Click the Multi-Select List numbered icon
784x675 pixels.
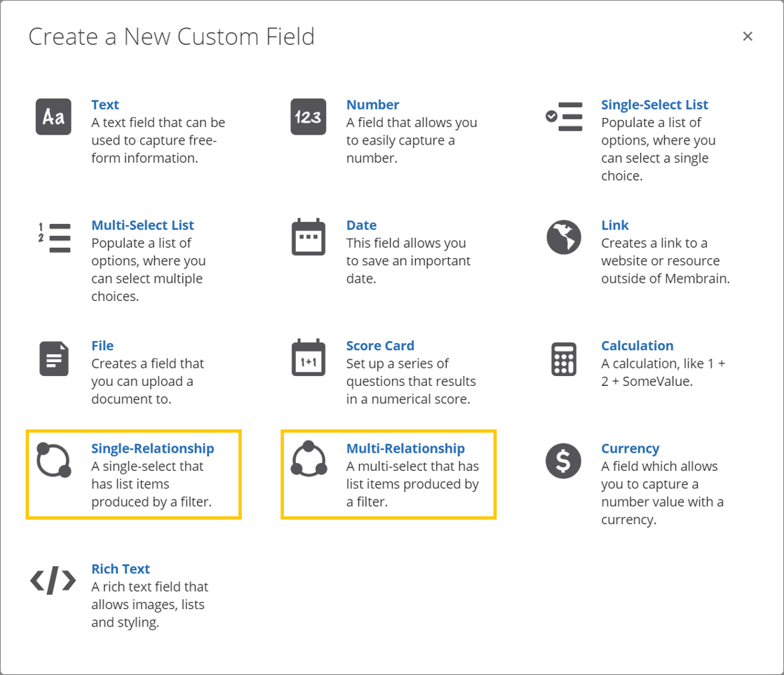click(54, 238)
